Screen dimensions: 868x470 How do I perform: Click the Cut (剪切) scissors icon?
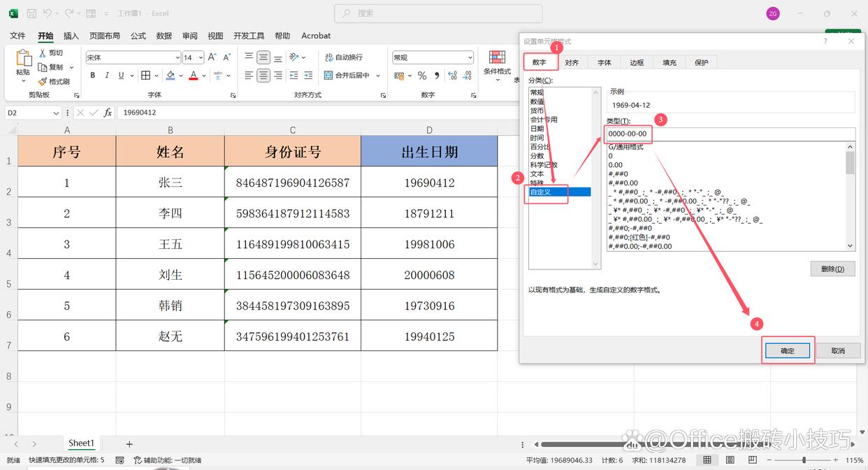pos(43,53)
